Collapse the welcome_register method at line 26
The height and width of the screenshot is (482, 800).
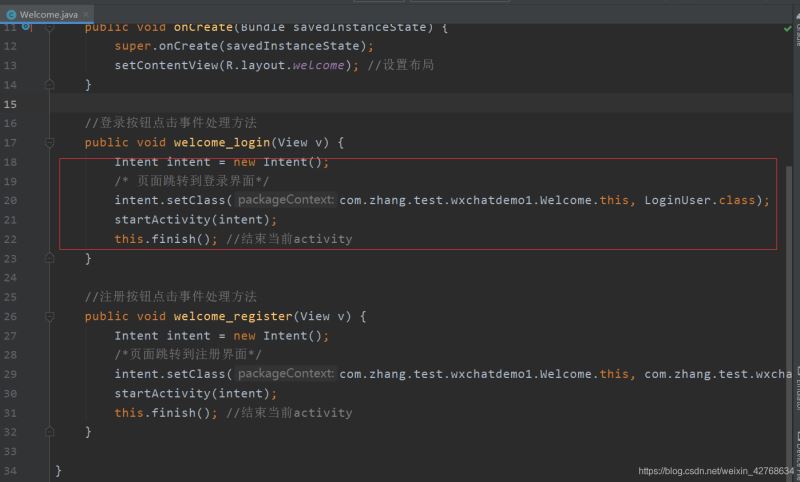pyautogui.click(x=49, y=316)
